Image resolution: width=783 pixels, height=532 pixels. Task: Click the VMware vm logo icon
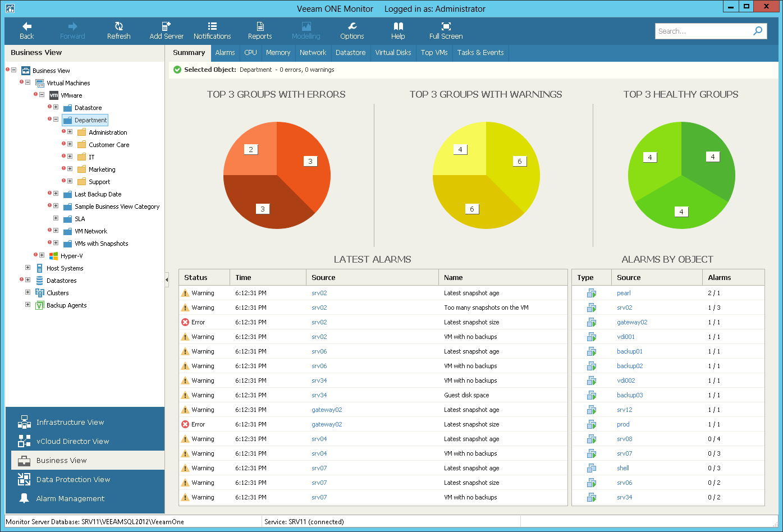pyautogui.click(x=53, y=95)
